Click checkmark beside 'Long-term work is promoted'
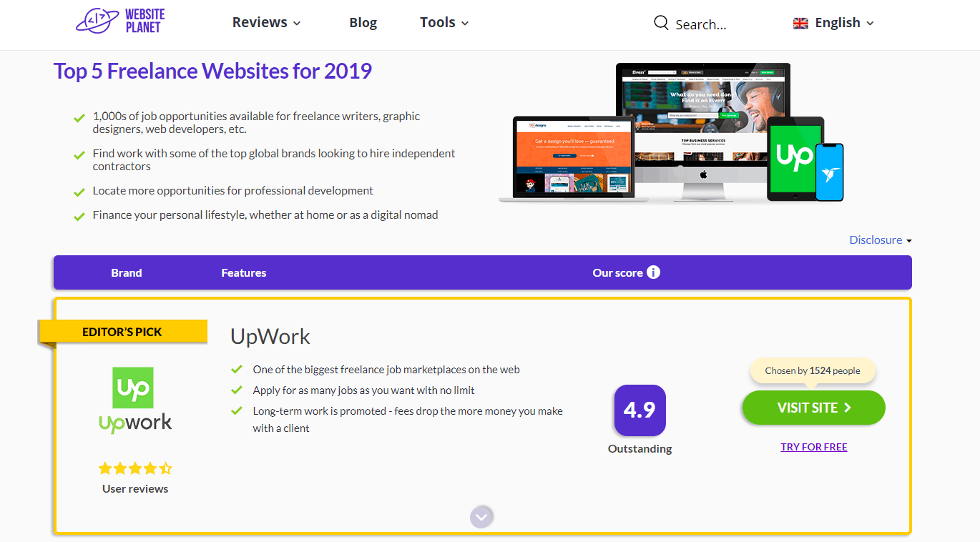Image resolution: width=980 pixels, height=542 pixels. point(237,411)
